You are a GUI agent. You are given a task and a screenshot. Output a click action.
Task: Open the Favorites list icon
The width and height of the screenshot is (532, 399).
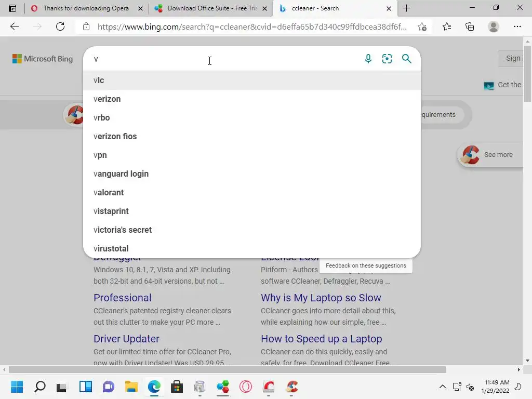coord(447,26)
